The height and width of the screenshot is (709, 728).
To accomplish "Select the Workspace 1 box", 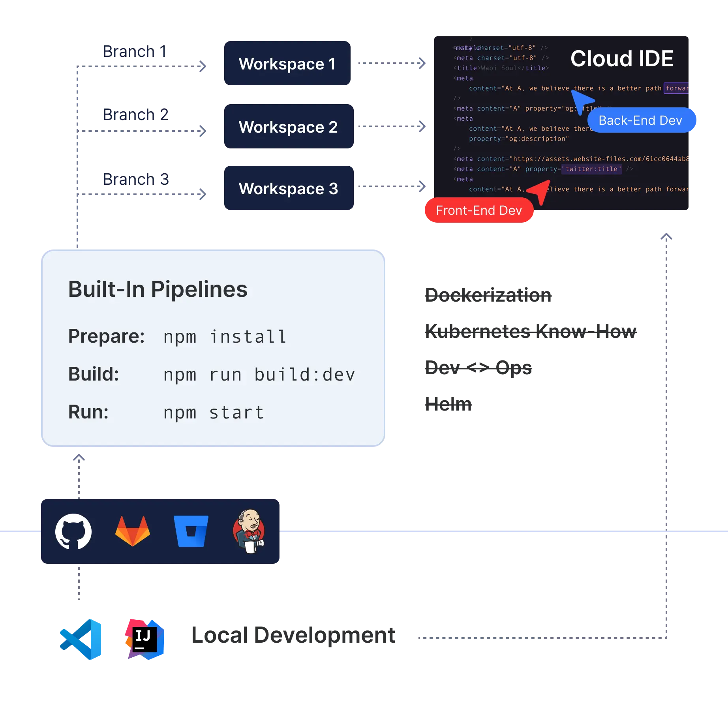I will pyautogui.click(x=287, y=64).
